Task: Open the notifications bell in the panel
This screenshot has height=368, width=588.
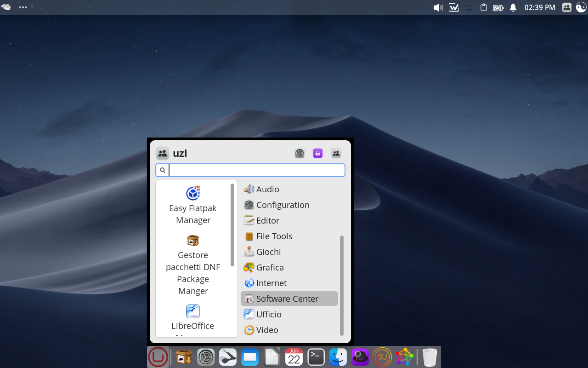Action: click(513, 7)
